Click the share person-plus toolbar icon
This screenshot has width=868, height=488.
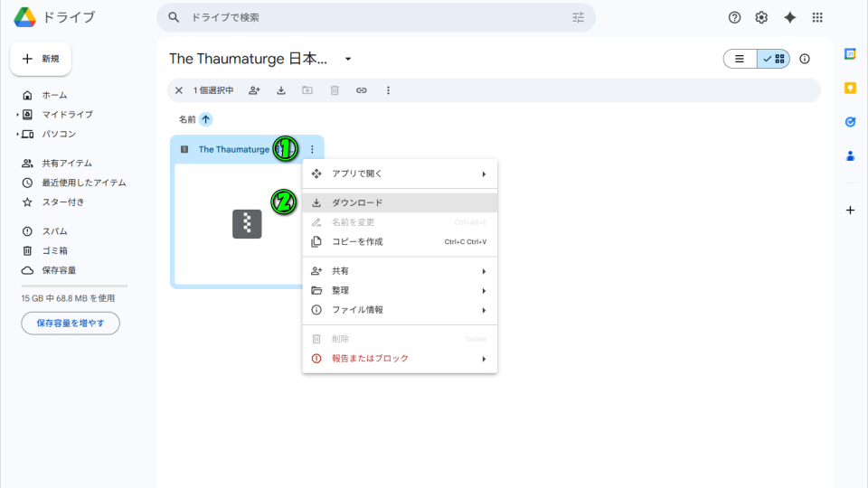point(254,90)
